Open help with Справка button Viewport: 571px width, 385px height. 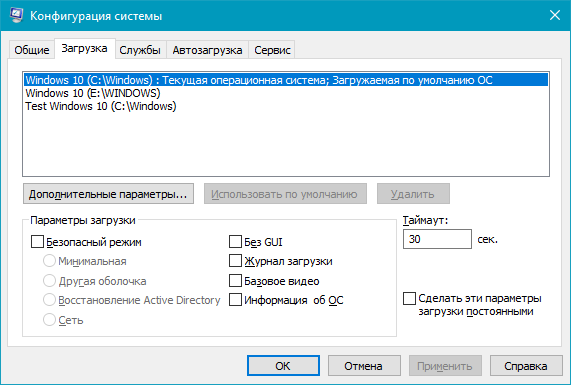(526, 366)
